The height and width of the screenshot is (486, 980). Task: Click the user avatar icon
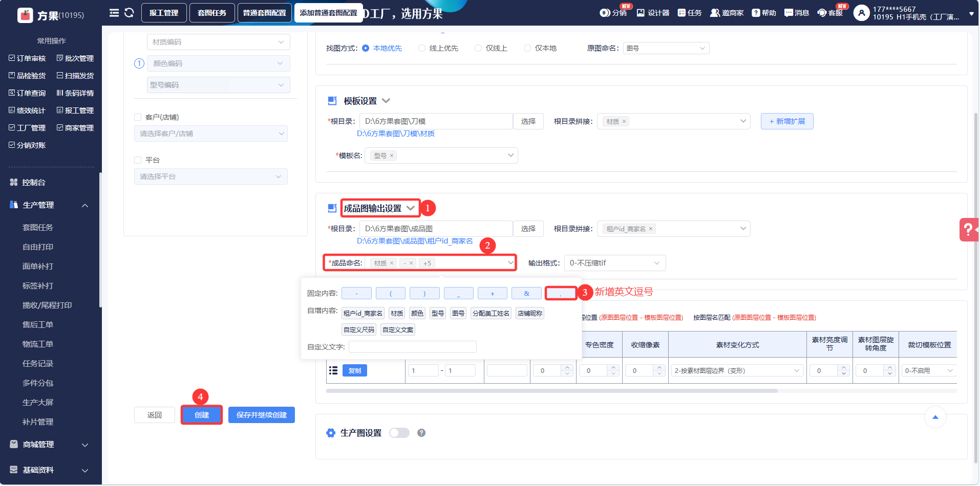click(862, 13)
